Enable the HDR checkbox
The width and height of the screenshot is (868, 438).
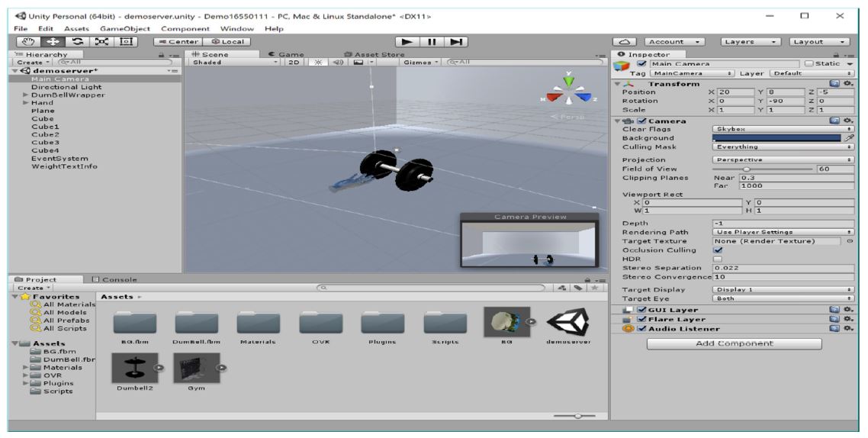click(x=717, y=259)
